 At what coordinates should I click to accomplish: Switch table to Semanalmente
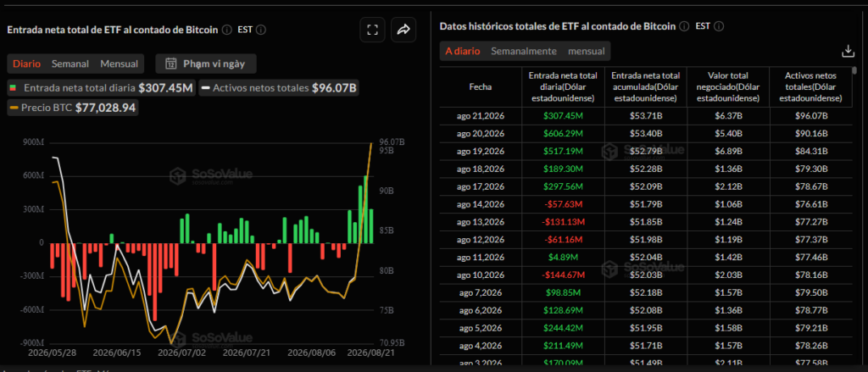click(524, 51)
